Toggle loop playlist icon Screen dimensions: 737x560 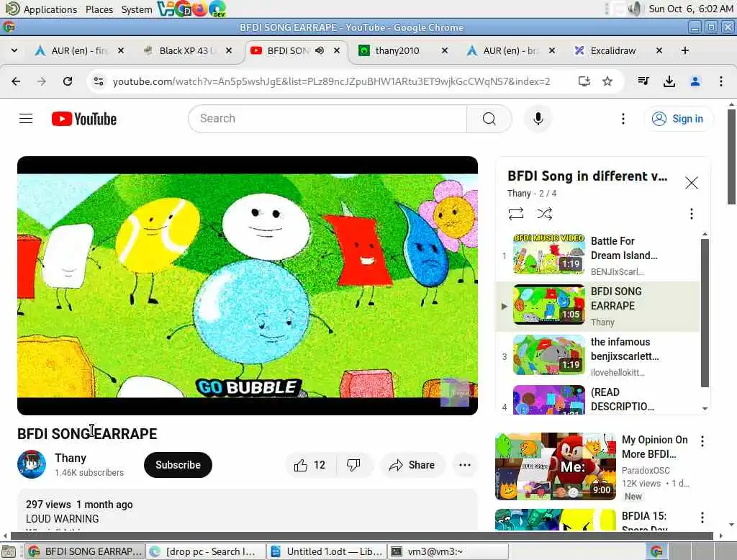click(x=515, y=214)
